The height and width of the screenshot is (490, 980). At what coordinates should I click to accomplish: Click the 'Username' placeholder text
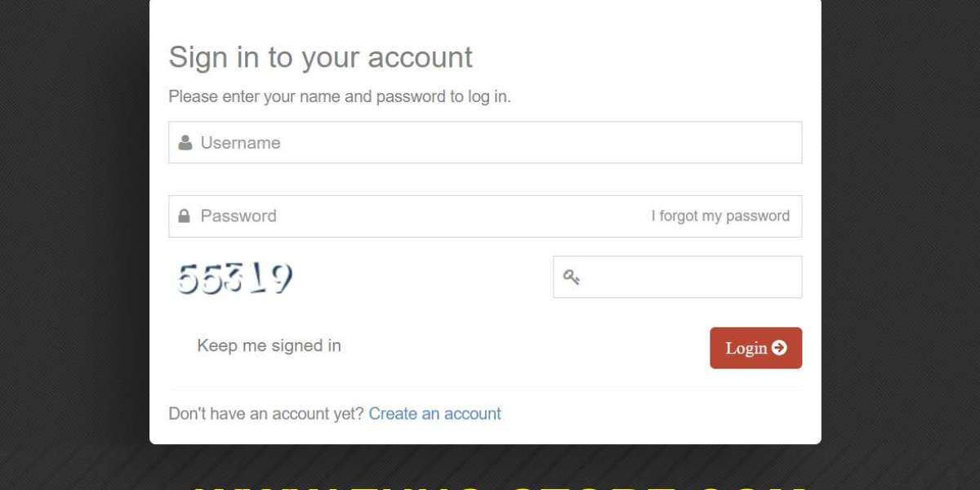coord(241,143)
